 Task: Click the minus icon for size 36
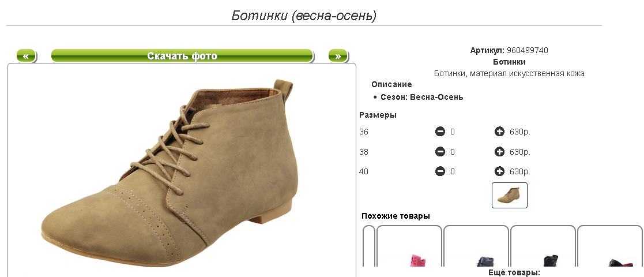(440, 132)
